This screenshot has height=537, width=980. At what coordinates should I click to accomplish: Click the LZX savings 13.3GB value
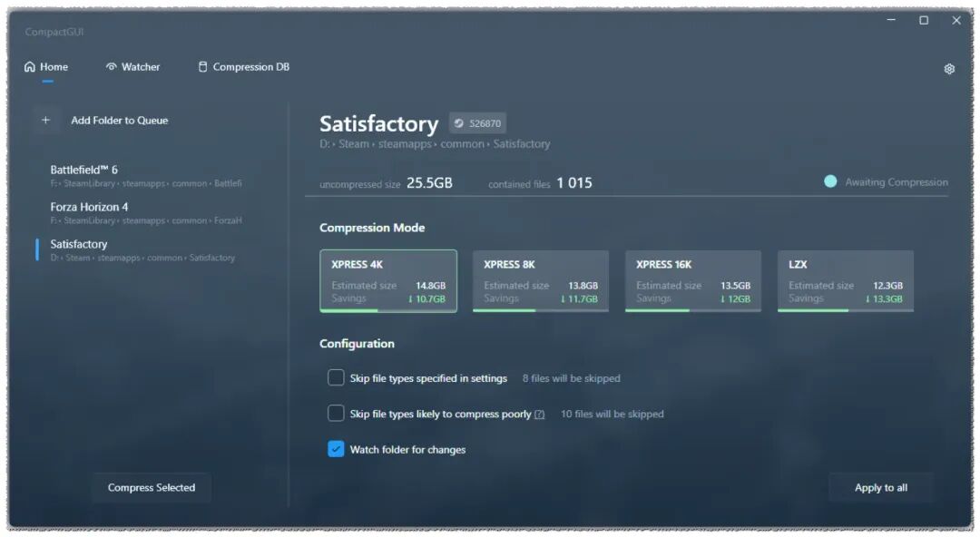click(x=884, y=298)
